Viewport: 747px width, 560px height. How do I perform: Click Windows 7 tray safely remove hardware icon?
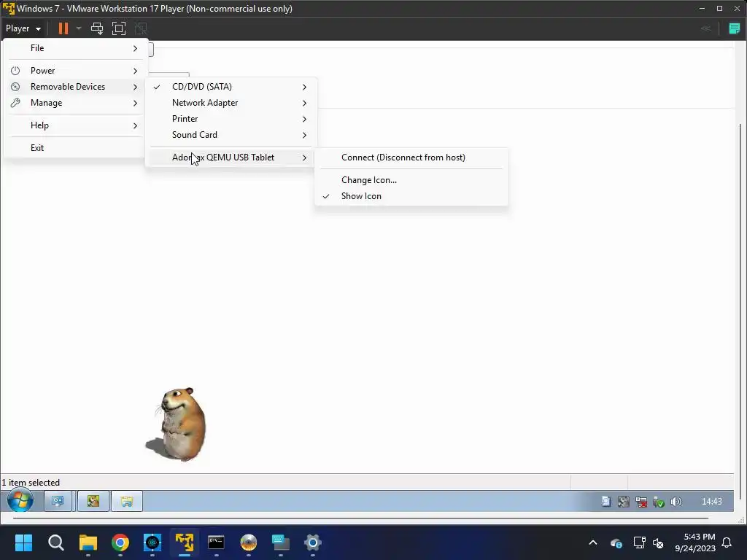pyautogui.click(x=659, y=502)
